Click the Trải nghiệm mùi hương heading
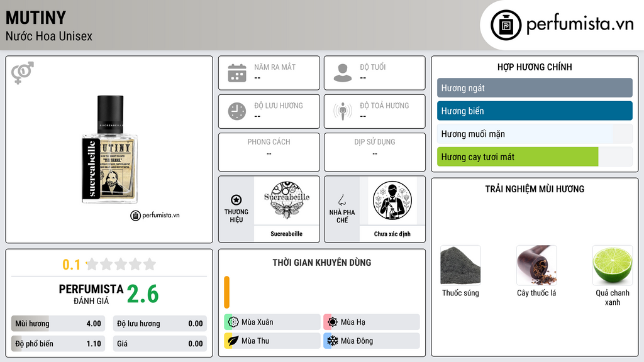This screenshot has height=362, width=644. pyautogui.click(x=535, y=189)
